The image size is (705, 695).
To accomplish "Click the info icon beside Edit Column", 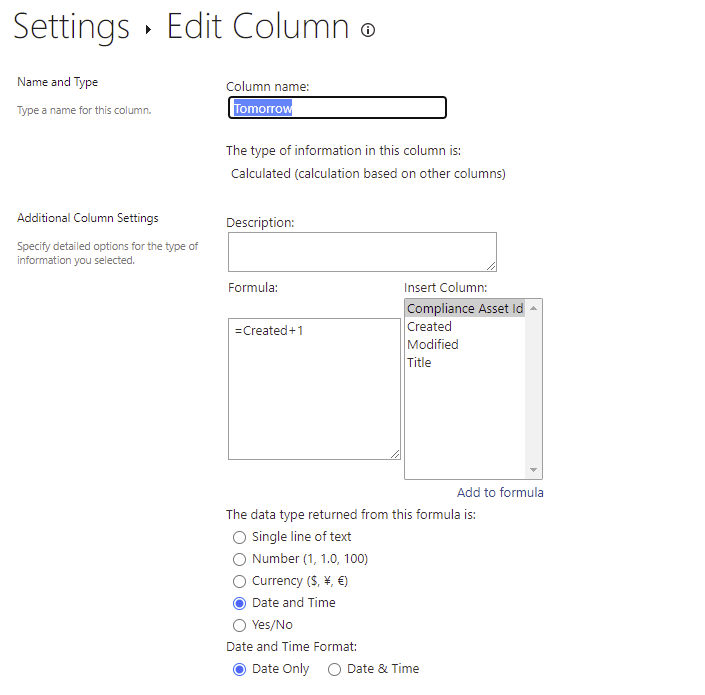I will pyautogui.click(x=368, y=30).
